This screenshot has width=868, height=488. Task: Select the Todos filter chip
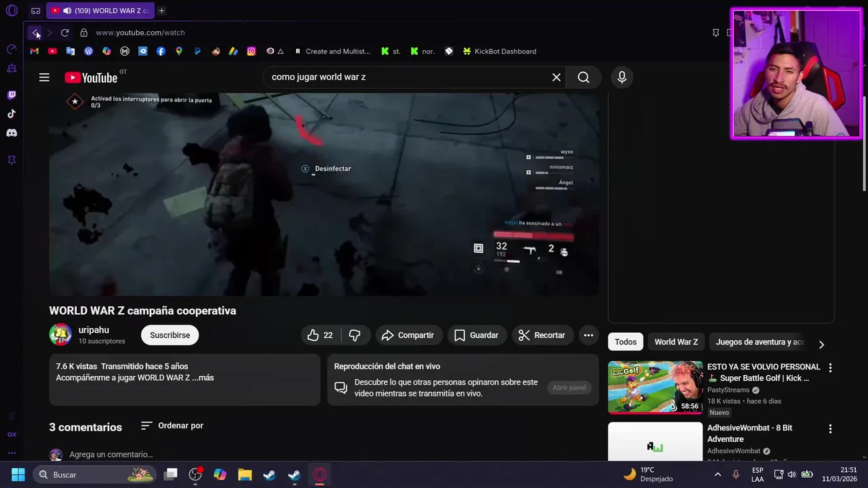click(625, 342)
